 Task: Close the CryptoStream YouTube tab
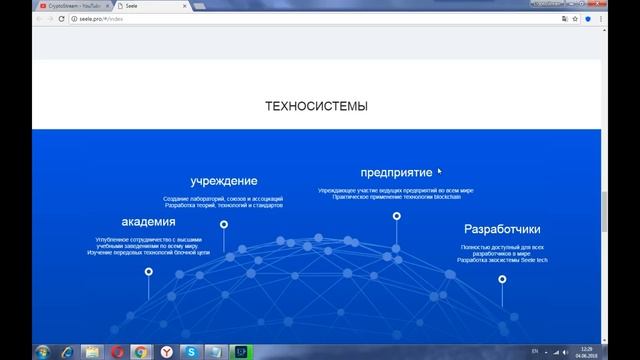(107, 6)
